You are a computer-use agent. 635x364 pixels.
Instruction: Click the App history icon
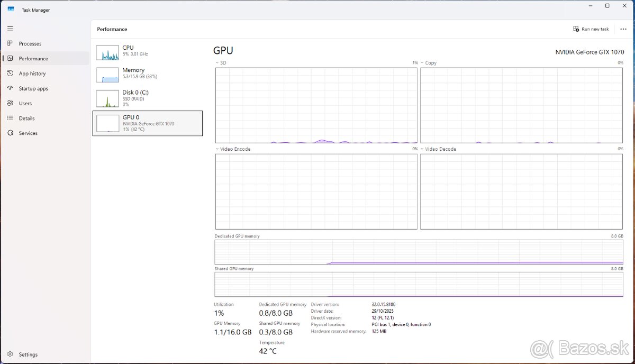tap(10, 74)
